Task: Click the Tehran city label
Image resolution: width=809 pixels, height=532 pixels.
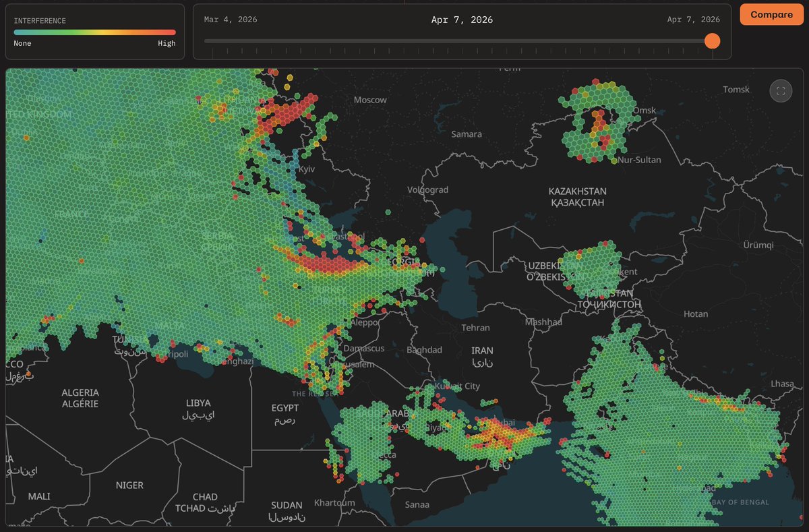Action: click(x=475, y=328)
